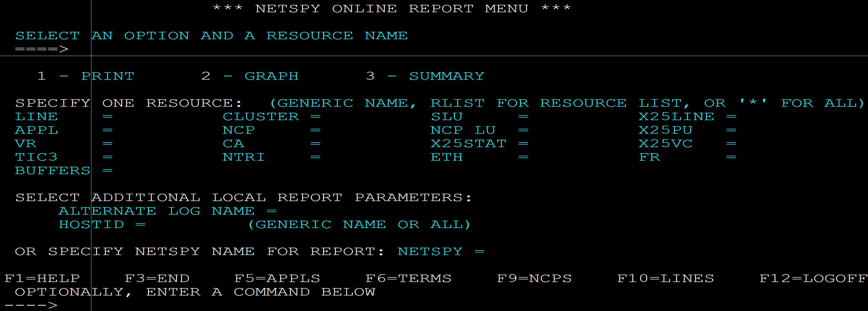868x311 pixels.
Task: Choose the SUMMARY option label
Action: (x=446, y=76)
